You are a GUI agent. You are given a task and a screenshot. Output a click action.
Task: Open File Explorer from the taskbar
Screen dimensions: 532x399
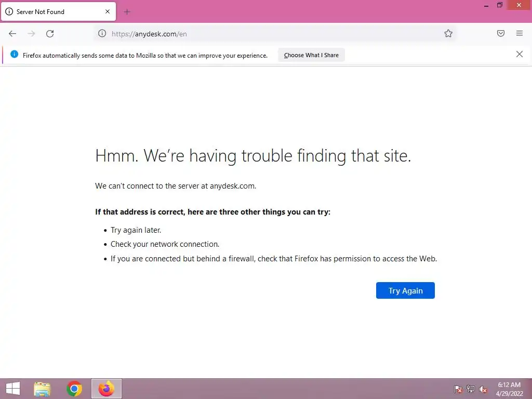click(42, 389)
